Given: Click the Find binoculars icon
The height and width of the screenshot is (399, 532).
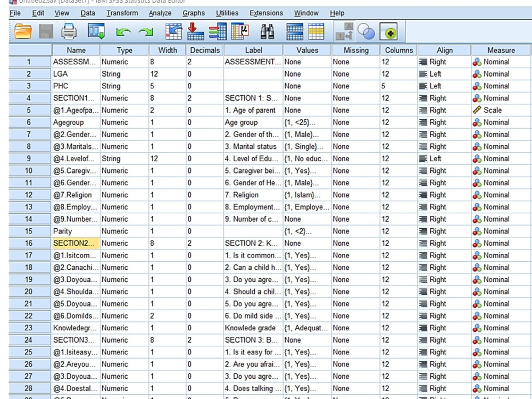Looking at the screenshot, I should [x=268, y=31].
